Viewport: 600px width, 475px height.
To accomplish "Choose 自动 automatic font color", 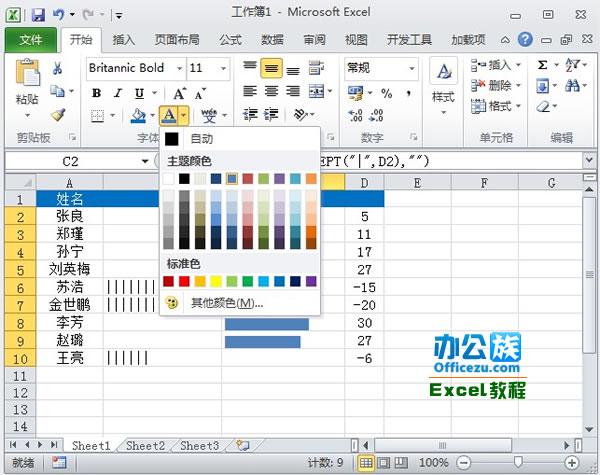I will coord(240,139).
